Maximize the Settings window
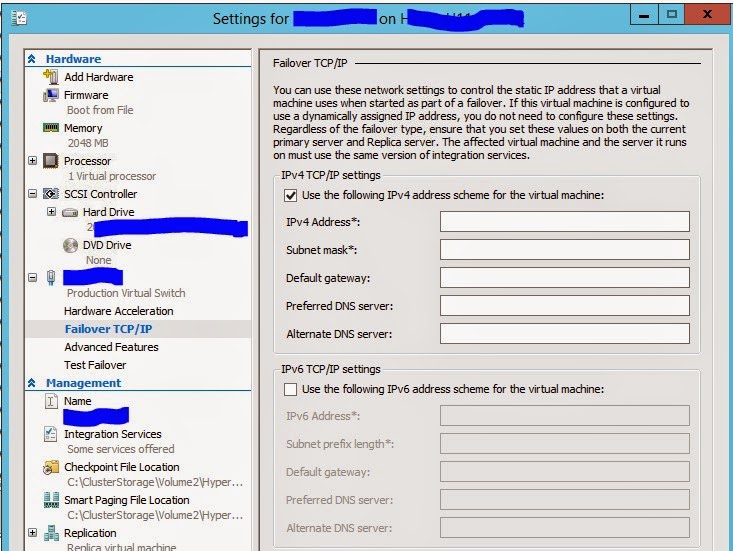 [x=672, y=15]
